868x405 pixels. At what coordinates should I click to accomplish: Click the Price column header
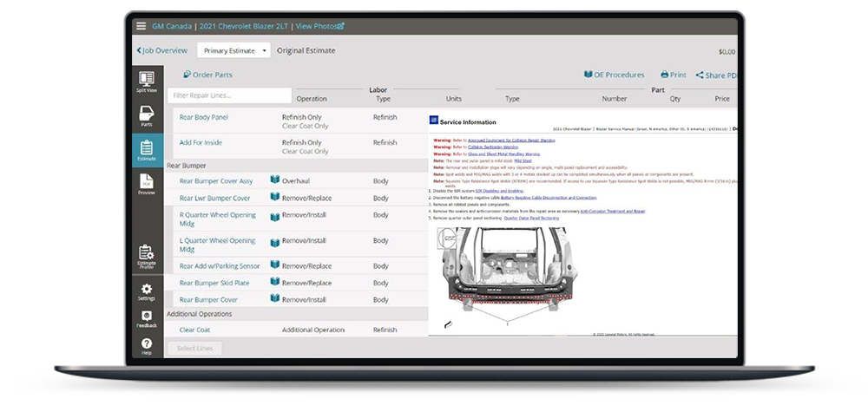point(722,99)
